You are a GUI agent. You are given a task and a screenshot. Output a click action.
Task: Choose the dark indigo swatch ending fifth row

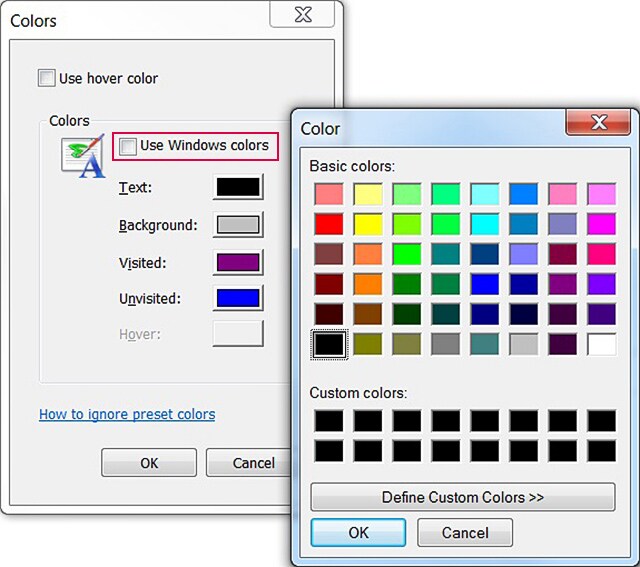point(602,315)
